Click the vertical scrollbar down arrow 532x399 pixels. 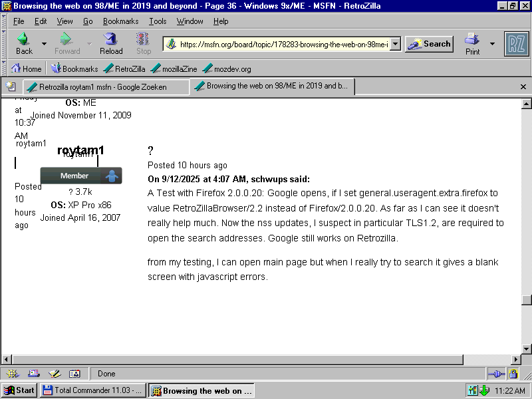526,349
